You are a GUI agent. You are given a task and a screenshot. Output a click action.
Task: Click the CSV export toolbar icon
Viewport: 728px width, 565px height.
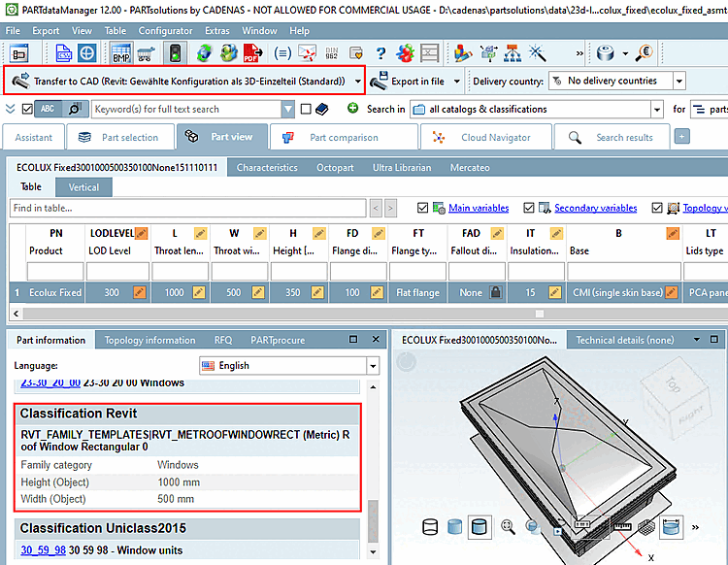(x=64, y=53)
